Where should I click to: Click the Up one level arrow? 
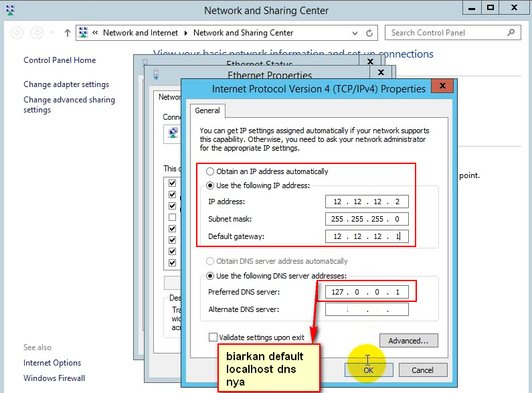pyautogui.click(x=68, y=33)
